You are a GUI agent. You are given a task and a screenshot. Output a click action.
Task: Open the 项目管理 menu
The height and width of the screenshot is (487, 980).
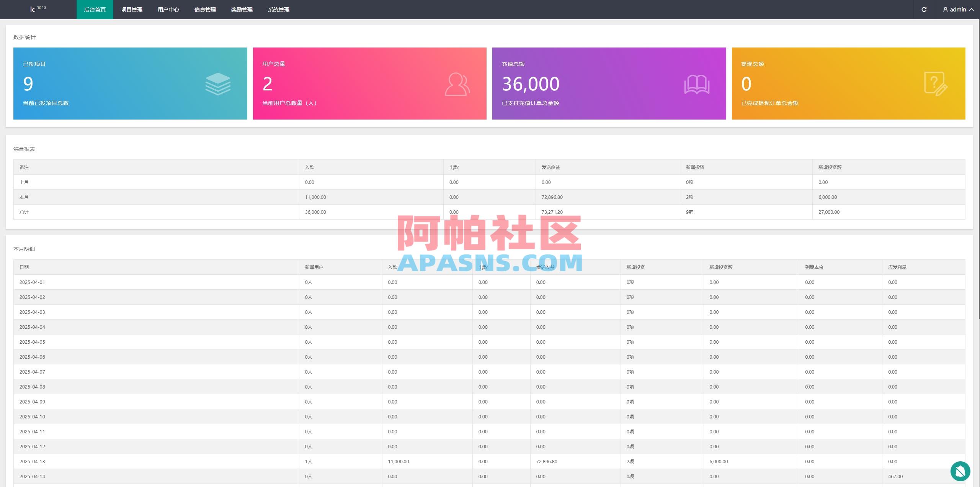[x=131, y=10]
